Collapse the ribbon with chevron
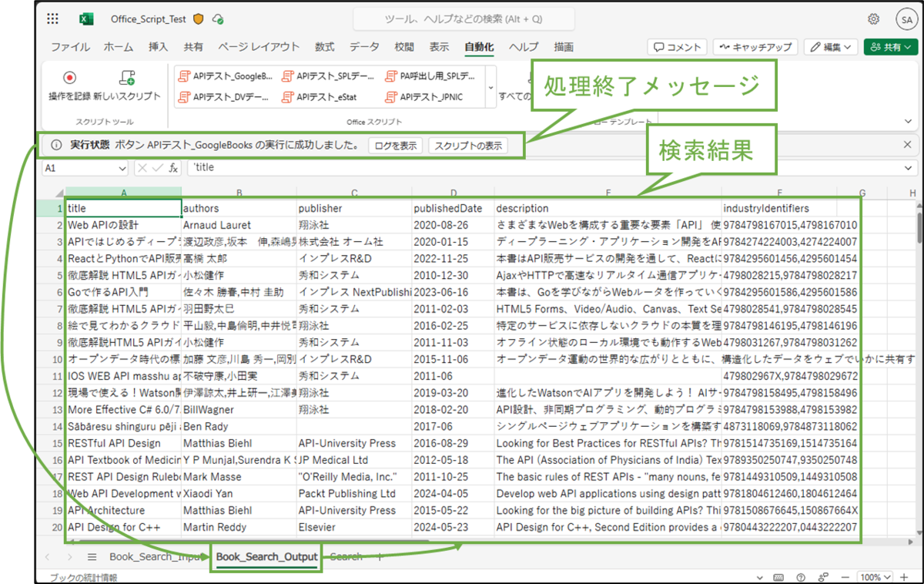 tap(907, 122)
